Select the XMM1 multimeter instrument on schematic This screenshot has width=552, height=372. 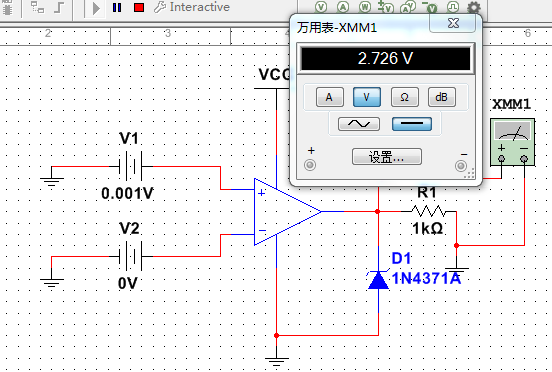pyautogui.click(x=513, y=142)
